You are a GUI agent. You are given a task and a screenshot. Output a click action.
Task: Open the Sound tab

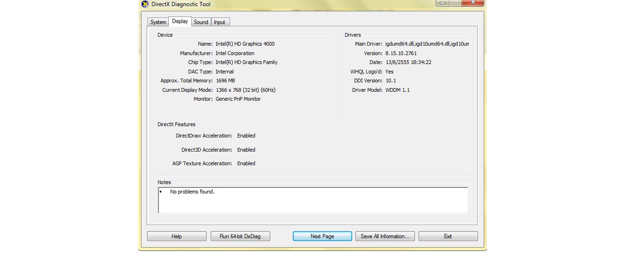201,22
